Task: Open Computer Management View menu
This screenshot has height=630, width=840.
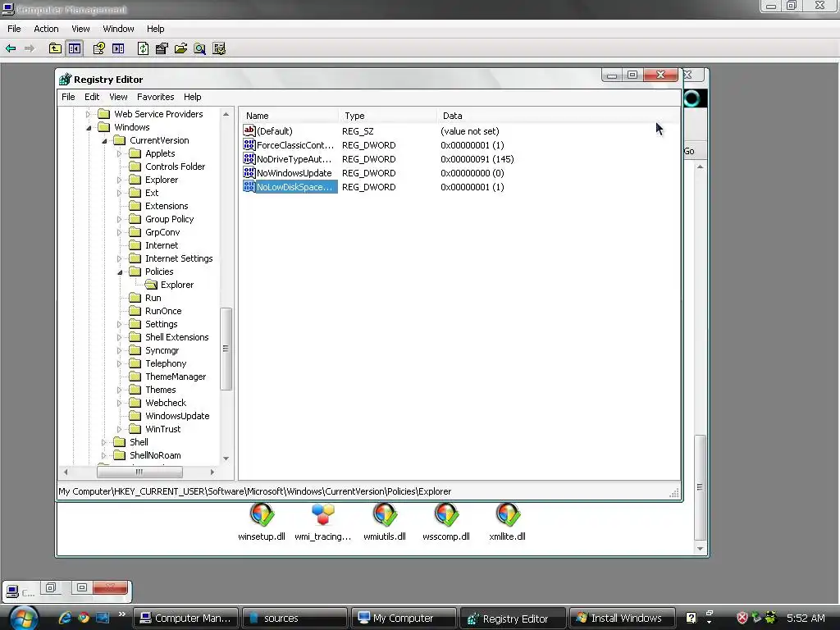Action: (x=81, y=29)
